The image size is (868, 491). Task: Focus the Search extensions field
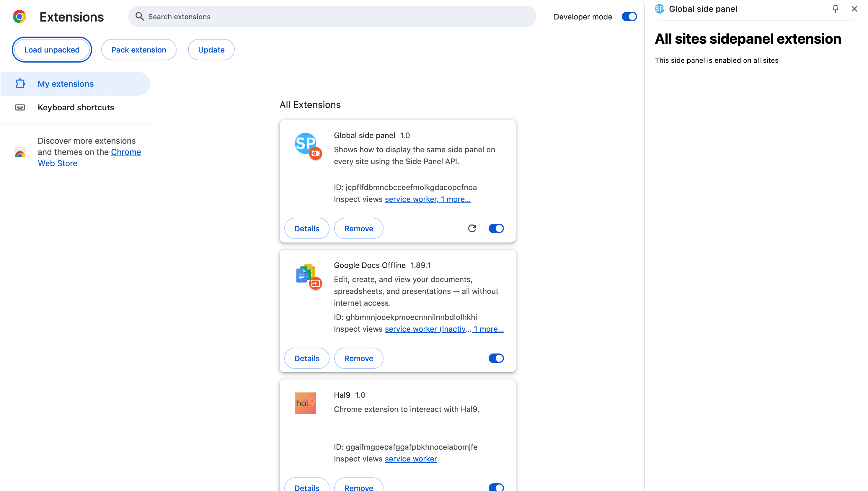tap(337, 17)
